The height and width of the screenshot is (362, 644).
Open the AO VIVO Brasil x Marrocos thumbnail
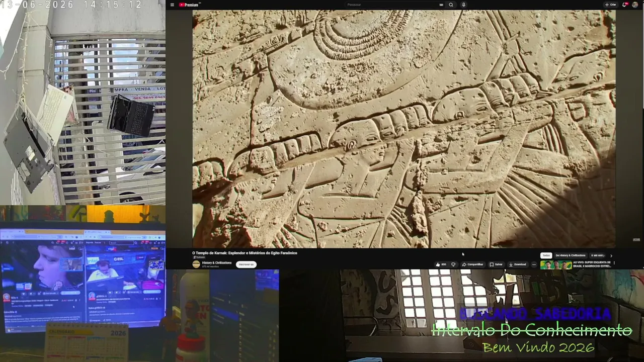coord(556,265)
